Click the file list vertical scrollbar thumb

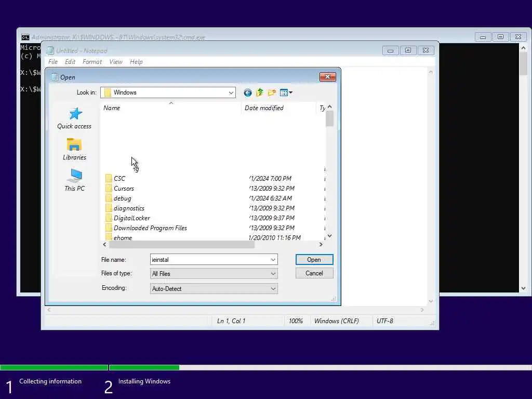tap(329, 119)
